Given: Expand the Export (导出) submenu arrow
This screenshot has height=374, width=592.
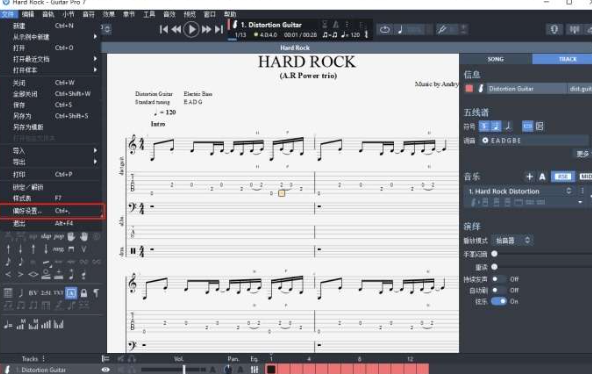Looking at the screenshot, I should coord(95,162).
